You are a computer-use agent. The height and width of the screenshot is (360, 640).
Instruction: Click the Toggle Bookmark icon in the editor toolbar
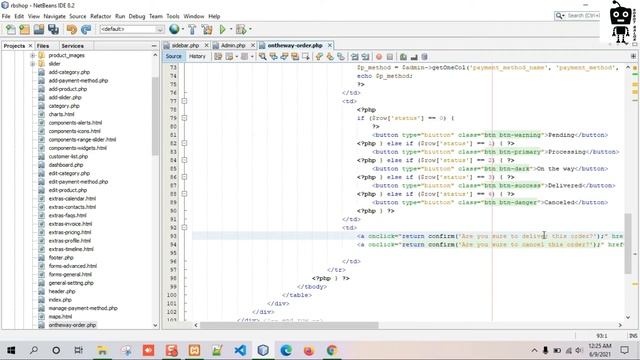click(340, 57)
